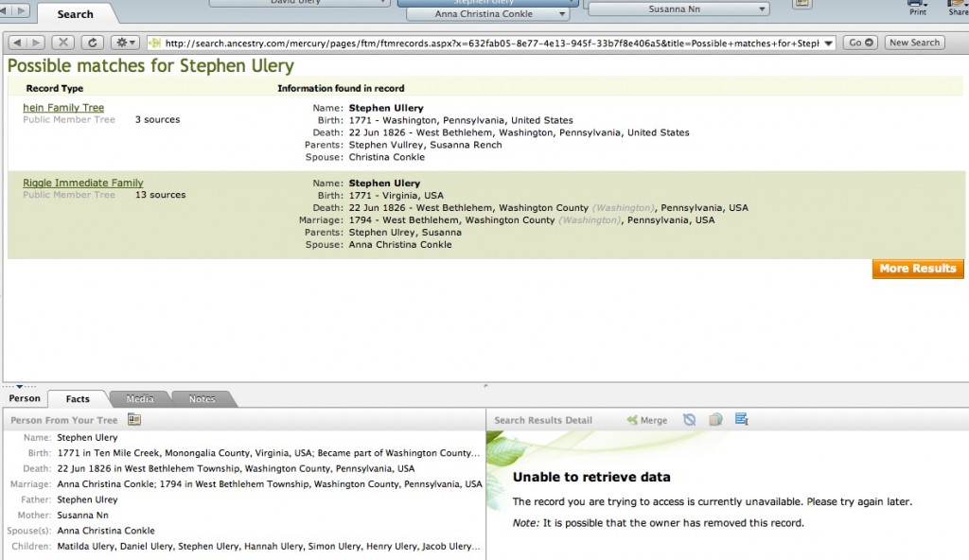The height and width of the screenshot is (560, 969).
Task: Open person card icon beside Person From Your Tree
Action: click(x=134, y=420)
